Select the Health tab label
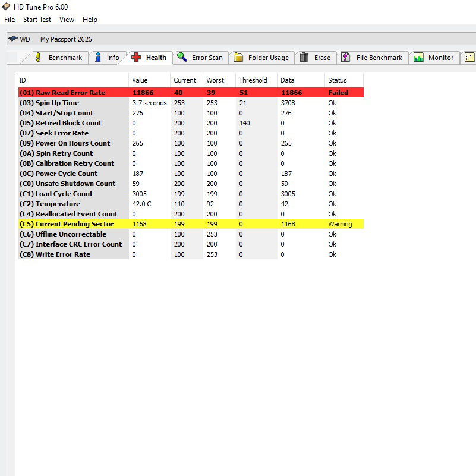 pos(156,58)
